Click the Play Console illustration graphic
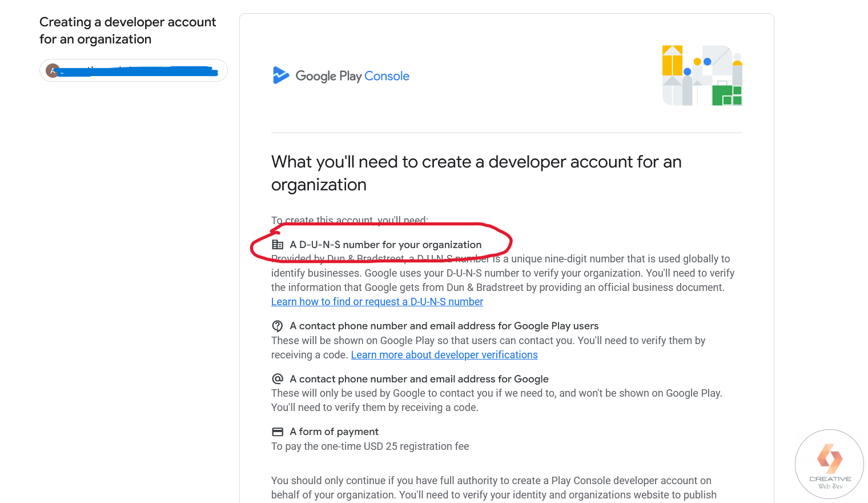868x503 pixels. point(702,75)
